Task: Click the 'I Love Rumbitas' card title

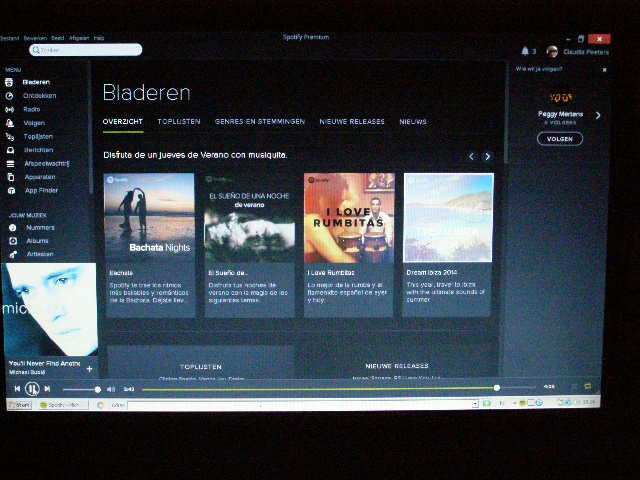Action: point(331,273)
